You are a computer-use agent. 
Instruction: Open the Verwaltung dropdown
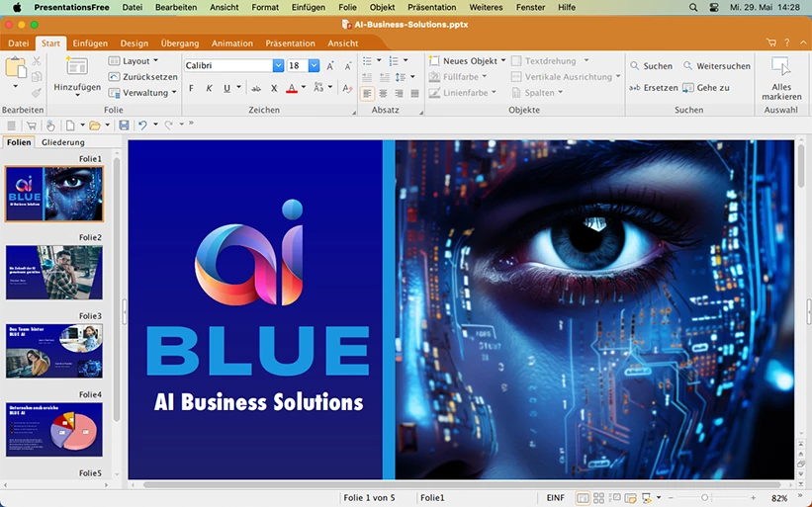(x=142, y=93)
